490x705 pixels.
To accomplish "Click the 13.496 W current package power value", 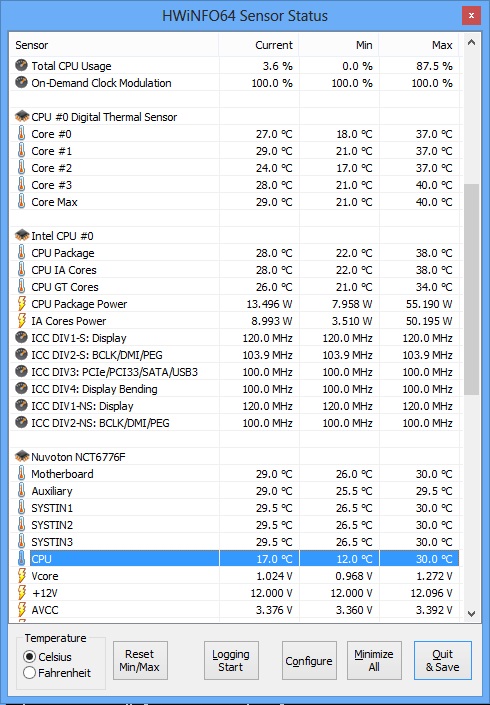I will 269,304.
